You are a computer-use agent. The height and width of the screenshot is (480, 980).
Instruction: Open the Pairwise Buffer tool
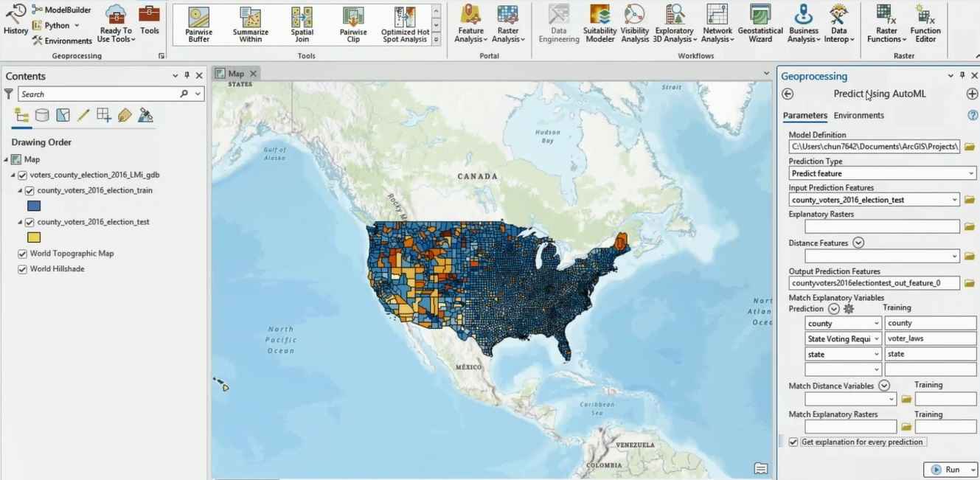(198, 24)
